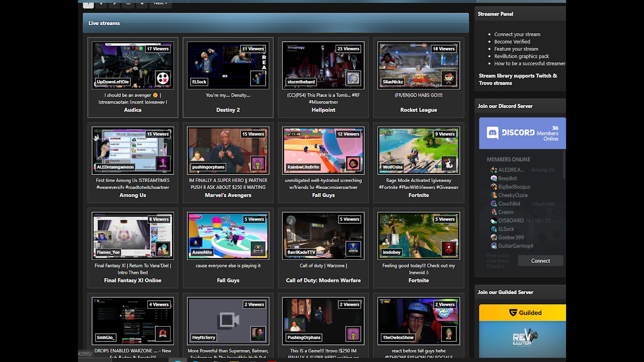Click pushingorphans' avatar icon on Marvel's Avengers stream
This screenshot has width=644, height=362.
(x=258, y=163)
